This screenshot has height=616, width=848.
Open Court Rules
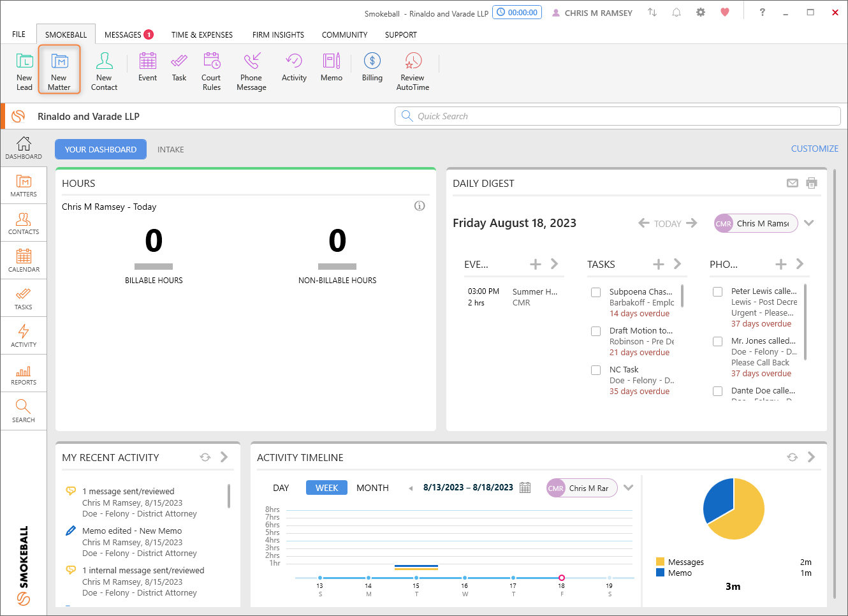[x=211, y=71]
